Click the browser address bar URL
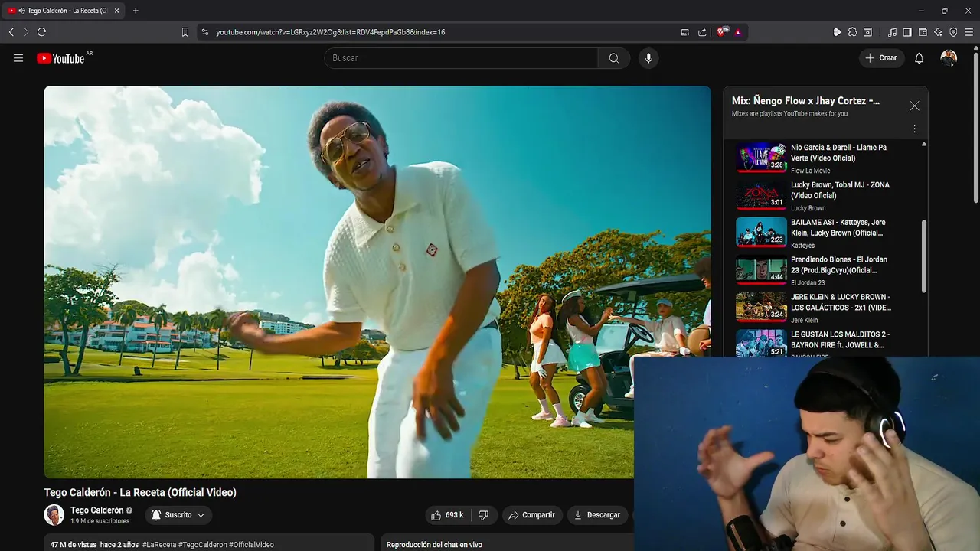 [330, 32]
